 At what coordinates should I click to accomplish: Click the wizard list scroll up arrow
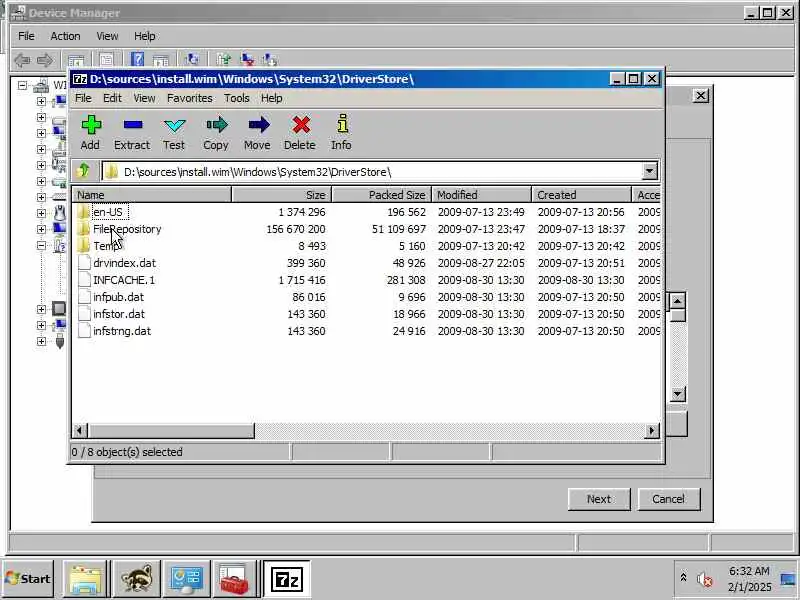pyautogui.click(x=677, y=301)
